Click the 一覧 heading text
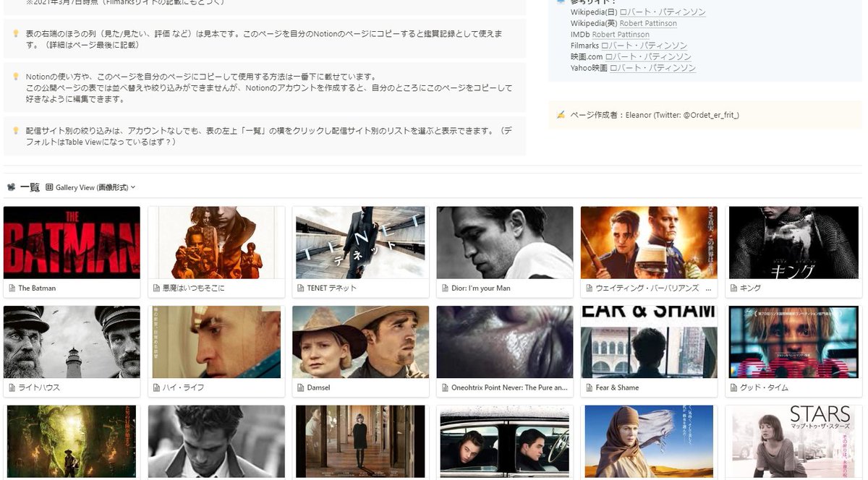868x480 pixels. (30, 187)
